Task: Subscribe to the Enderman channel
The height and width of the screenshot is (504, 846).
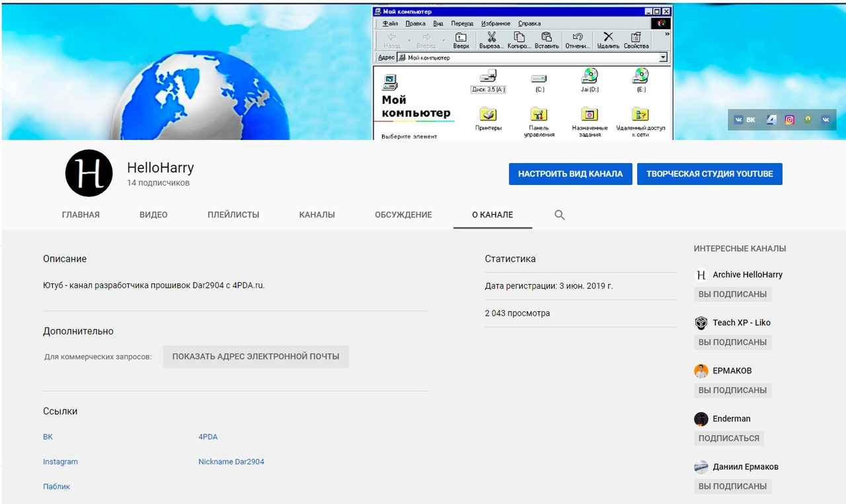Action: pos(729,438)
